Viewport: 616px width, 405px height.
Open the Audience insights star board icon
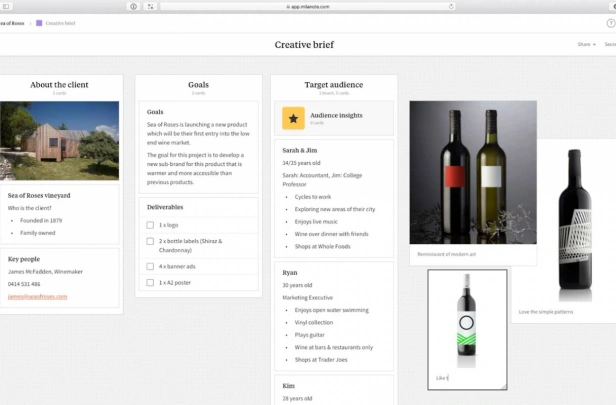pos(293,118)
